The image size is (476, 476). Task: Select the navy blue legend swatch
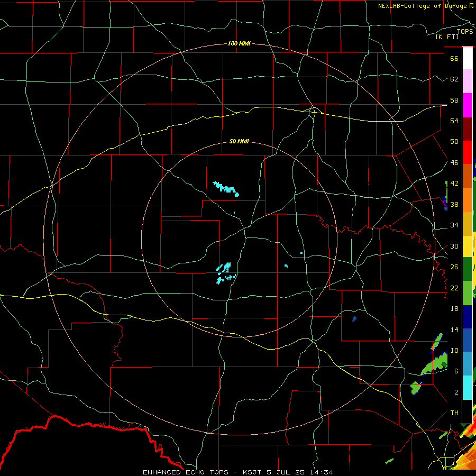[x=467, y=317]
